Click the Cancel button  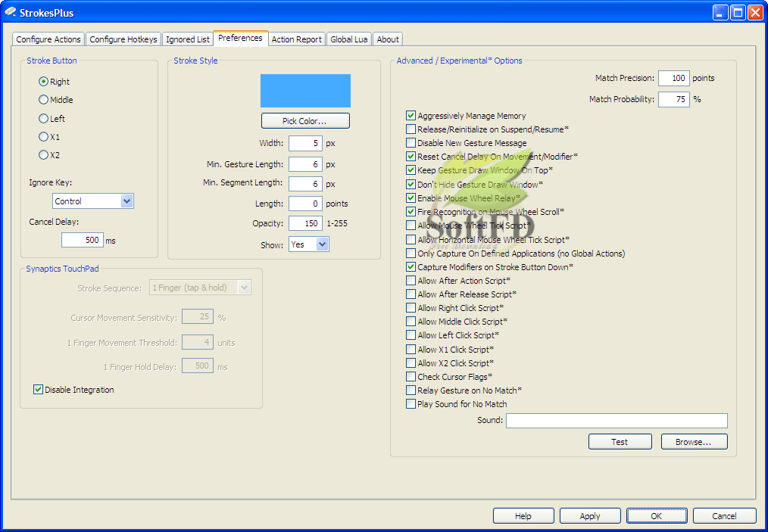(x=724, y=516)
